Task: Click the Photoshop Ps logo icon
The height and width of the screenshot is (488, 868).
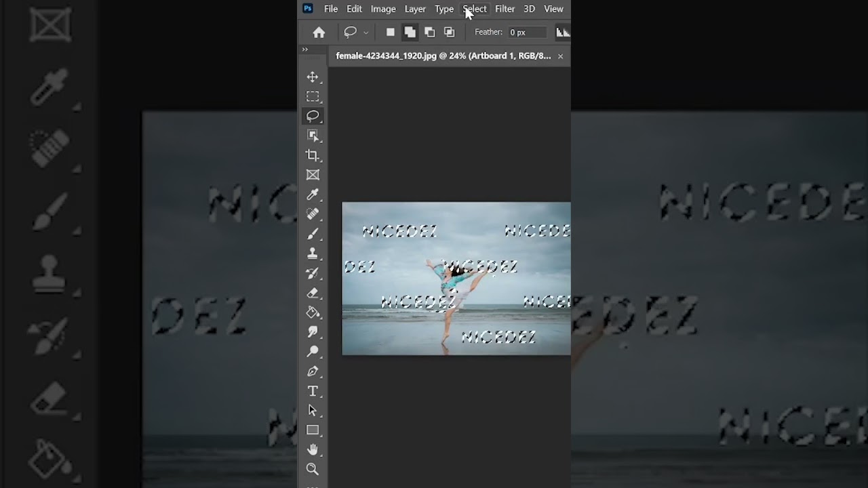Action: coord(308,9)
